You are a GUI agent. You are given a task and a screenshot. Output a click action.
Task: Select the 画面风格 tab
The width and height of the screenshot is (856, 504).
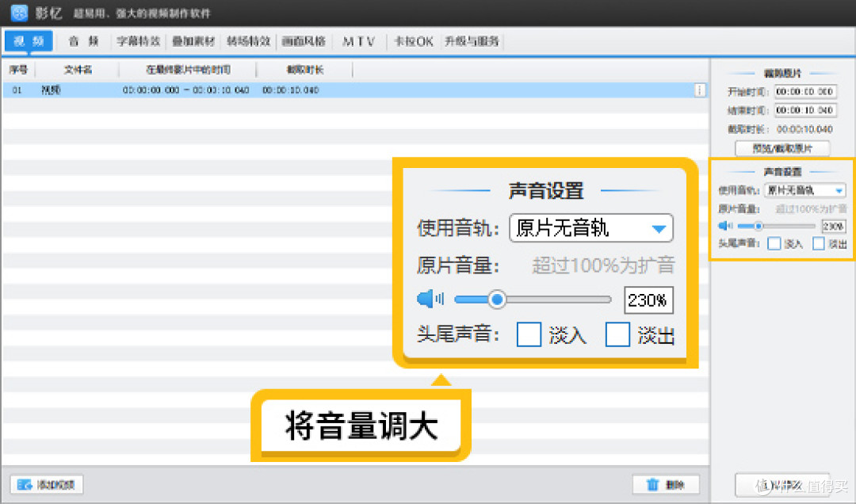304,41
